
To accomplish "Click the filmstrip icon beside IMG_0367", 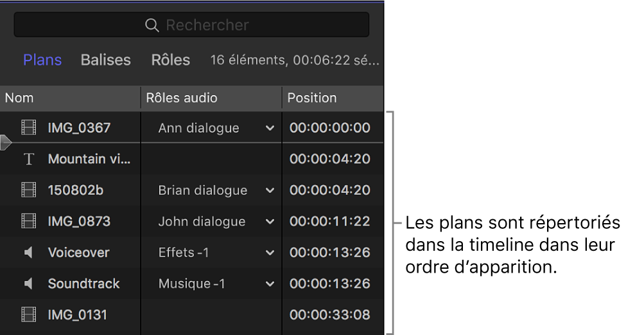I will [x=28, y=128].
